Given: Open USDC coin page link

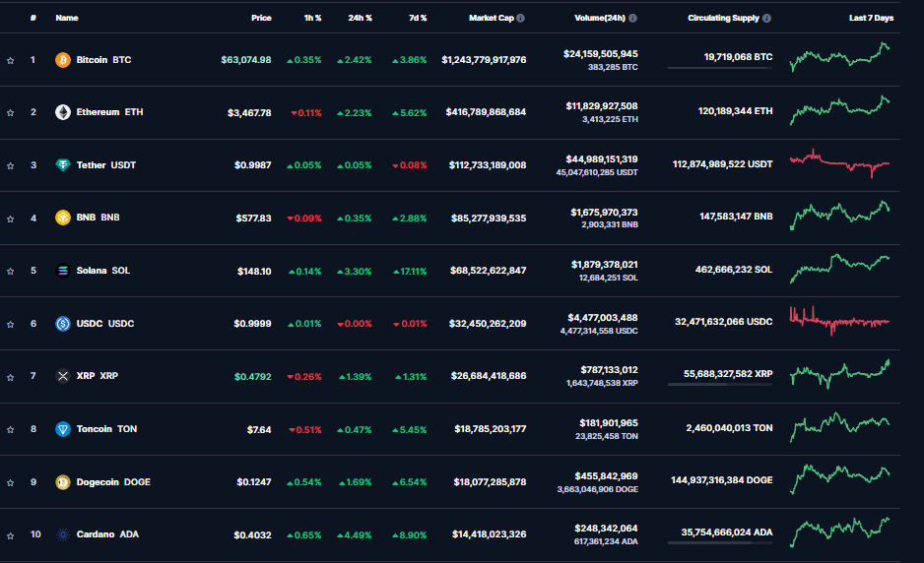Looking at the screenshot, I should (105, 323).
